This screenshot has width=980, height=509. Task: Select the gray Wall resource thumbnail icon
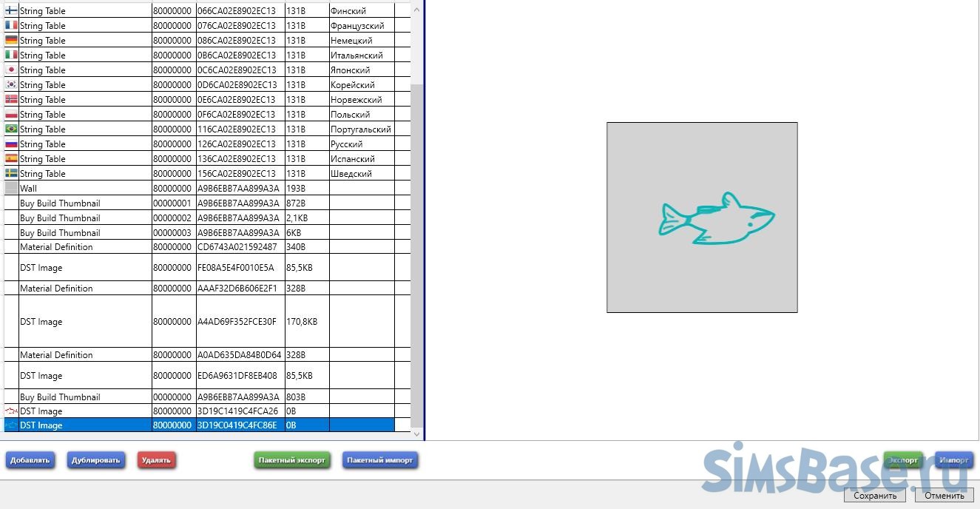[x=11, y=189]
